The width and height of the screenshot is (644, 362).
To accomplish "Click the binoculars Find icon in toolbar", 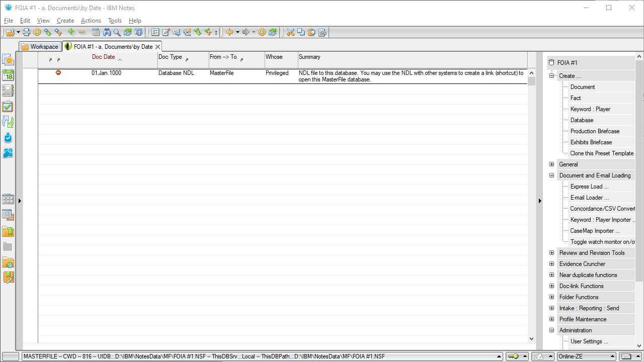I will tap(107, 32).
